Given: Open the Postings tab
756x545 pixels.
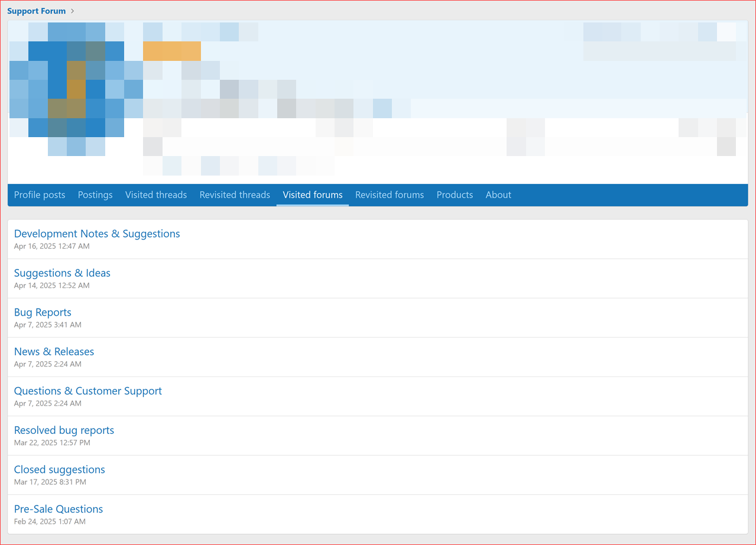Looking at the screenshot, I should pos(95,194).
